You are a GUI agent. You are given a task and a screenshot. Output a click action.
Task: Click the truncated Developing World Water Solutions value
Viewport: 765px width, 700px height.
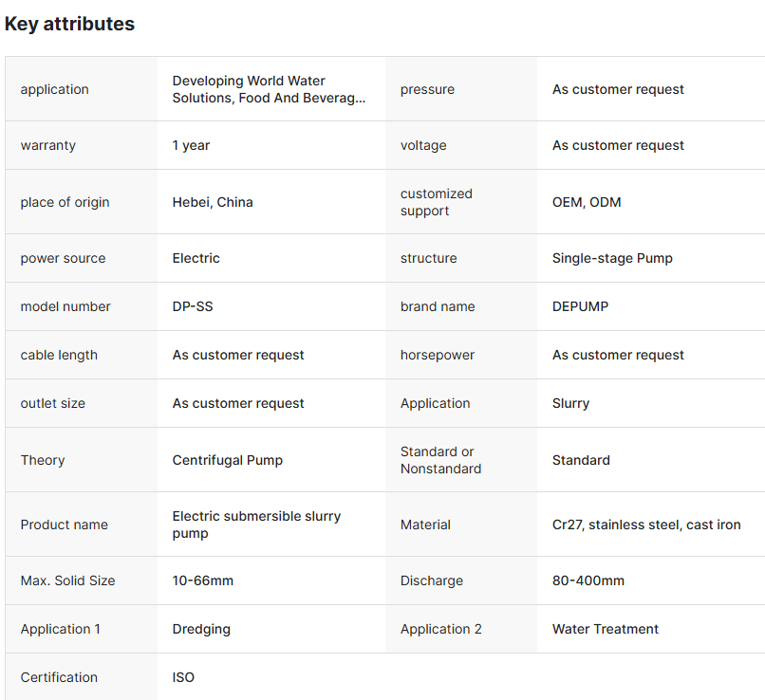tap(269, 89)
